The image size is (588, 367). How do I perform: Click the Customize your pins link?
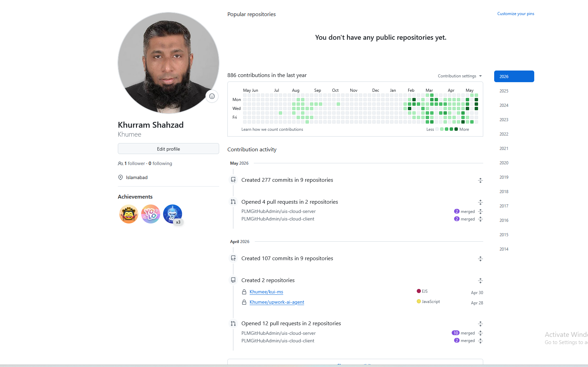tap(516, 14)
